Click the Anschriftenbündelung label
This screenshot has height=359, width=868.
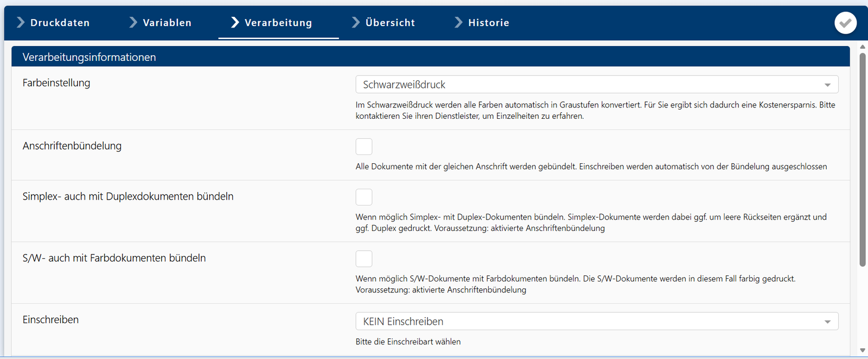[72, 146]
